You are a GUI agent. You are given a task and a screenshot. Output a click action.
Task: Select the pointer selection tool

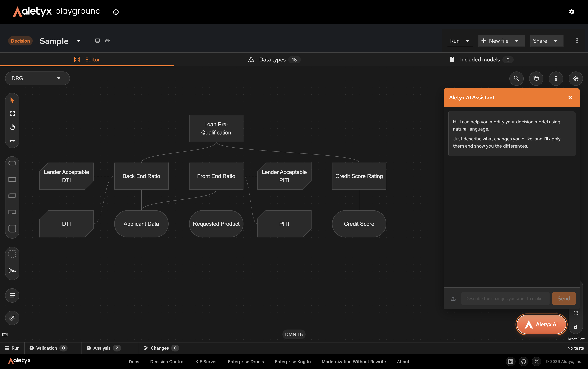click(x=12, y=100)
